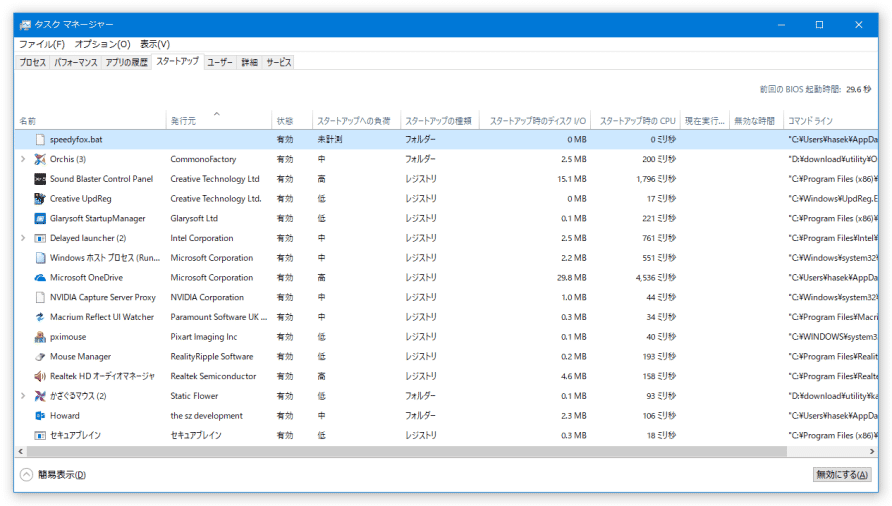Select the スタートアップ tab
The image size is (892, 506).
point(177,61)
